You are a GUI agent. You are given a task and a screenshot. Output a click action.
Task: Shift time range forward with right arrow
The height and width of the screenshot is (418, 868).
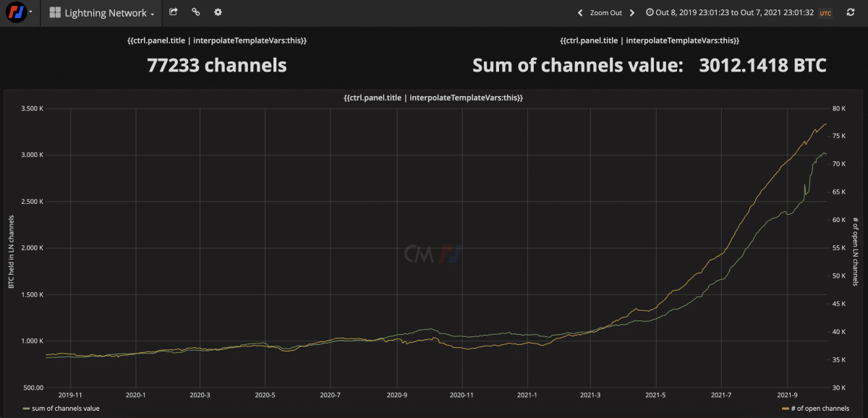(x=631, y=13)
